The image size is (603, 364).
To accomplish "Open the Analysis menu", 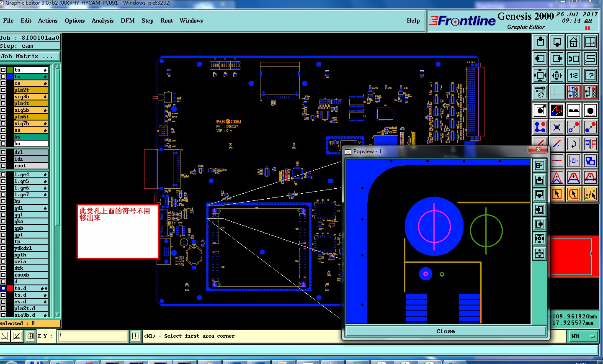I will [x=103, y=21].
